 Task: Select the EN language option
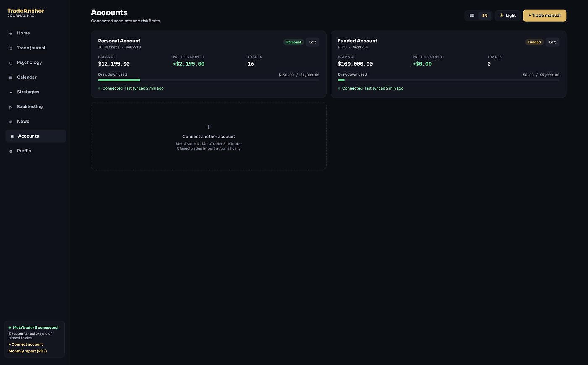tap(484, 15)
